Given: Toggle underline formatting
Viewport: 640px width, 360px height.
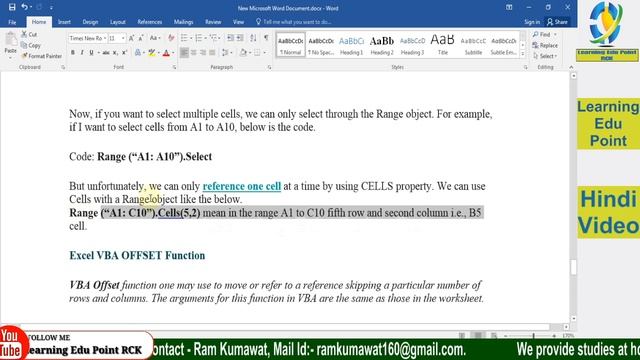Looking at the screenshot, I should [x=91, y=53].
